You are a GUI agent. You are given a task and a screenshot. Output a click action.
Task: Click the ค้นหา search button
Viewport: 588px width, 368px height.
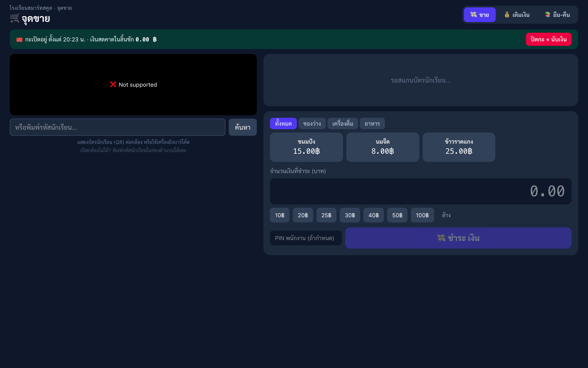coord(243,127)
